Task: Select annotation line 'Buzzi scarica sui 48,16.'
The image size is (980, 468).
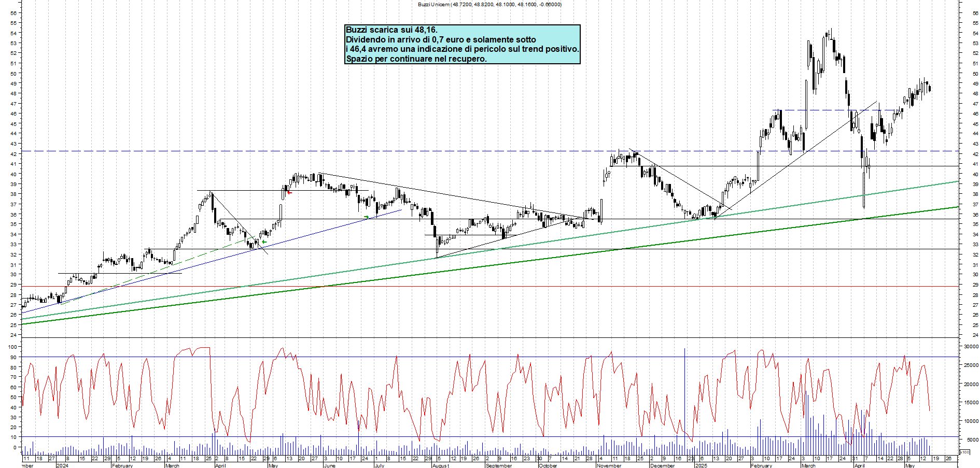Action: tap(391, 30)
